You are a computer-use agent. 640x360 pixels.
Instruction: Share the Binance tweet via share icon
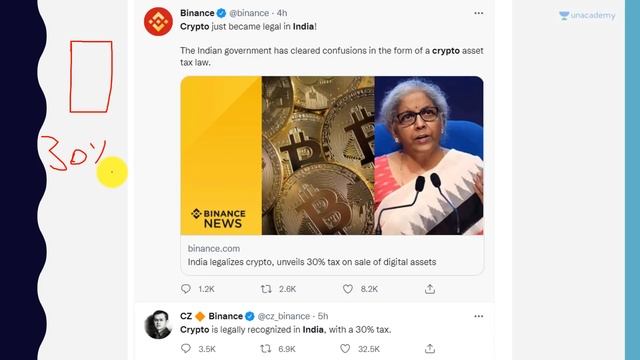click(430, 289)
